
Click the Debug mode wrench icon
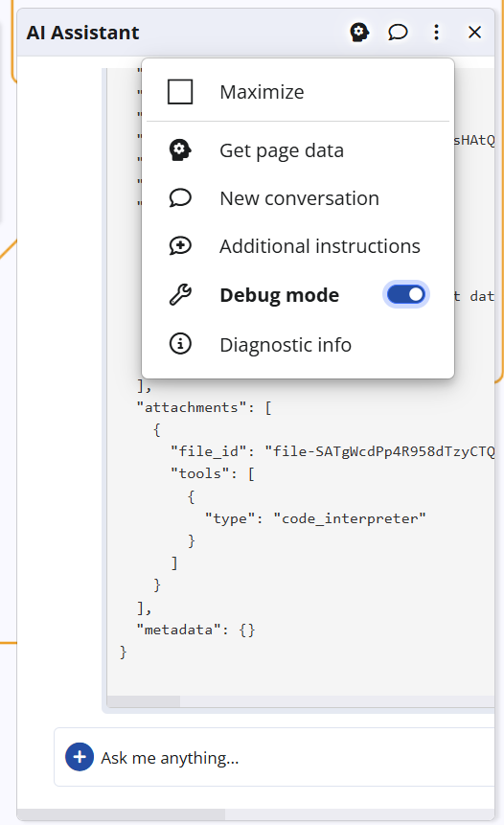(x=180, y=295)
